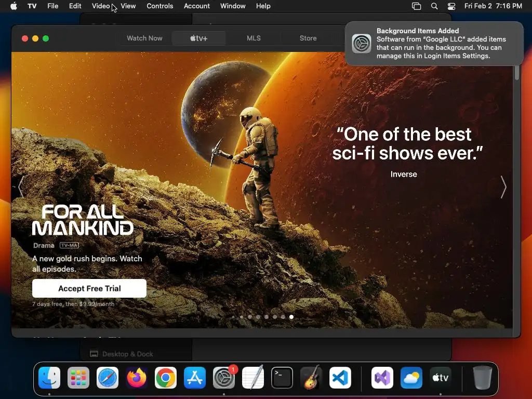Open the Window menu
Viewport: 532px width, 399px height.
[233, 6]
